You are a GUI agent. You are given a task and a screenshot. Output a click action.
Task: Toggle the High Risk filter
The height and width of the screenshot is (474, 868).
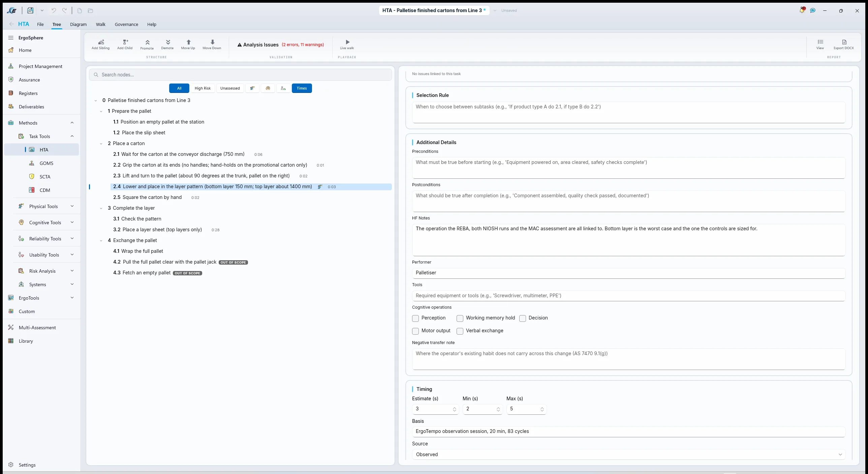click(203, 88)
